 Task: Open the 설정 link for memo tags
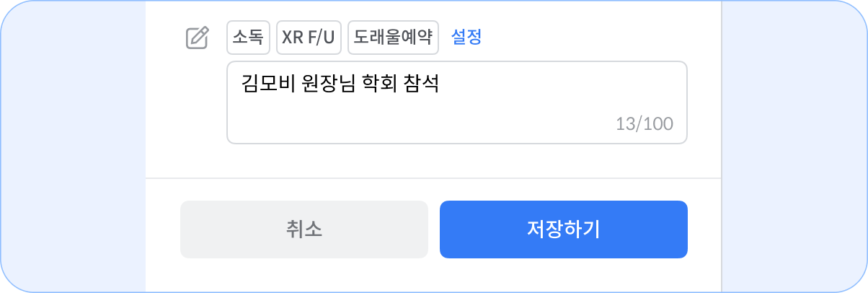pos(466,38)
